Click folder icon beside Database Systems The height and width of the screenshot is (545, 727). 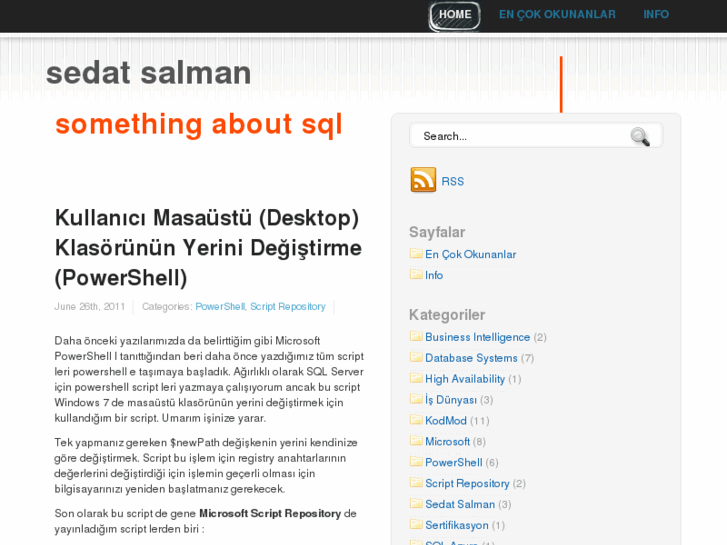tap(416, 357)
